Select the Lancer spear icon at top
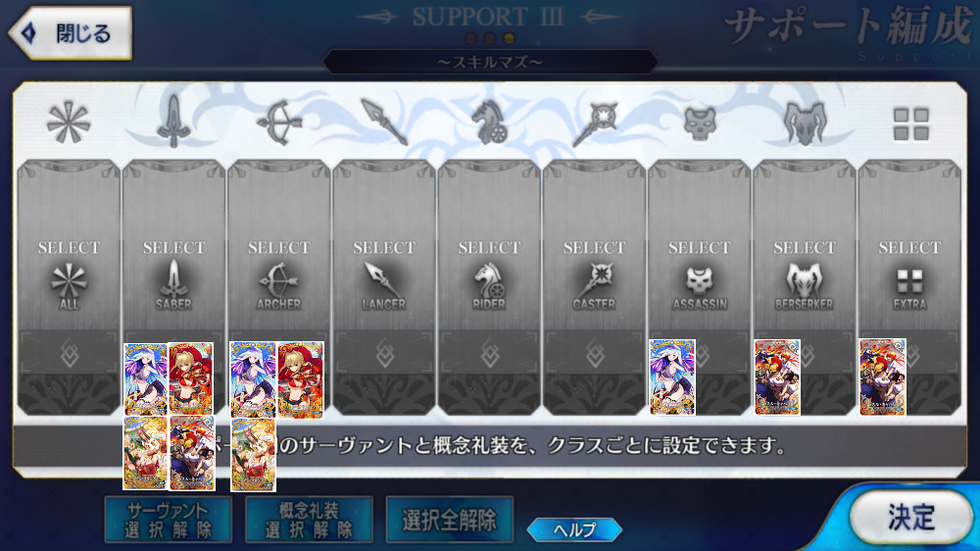Viewport: 980px width, 551px height. coord(384,122)
